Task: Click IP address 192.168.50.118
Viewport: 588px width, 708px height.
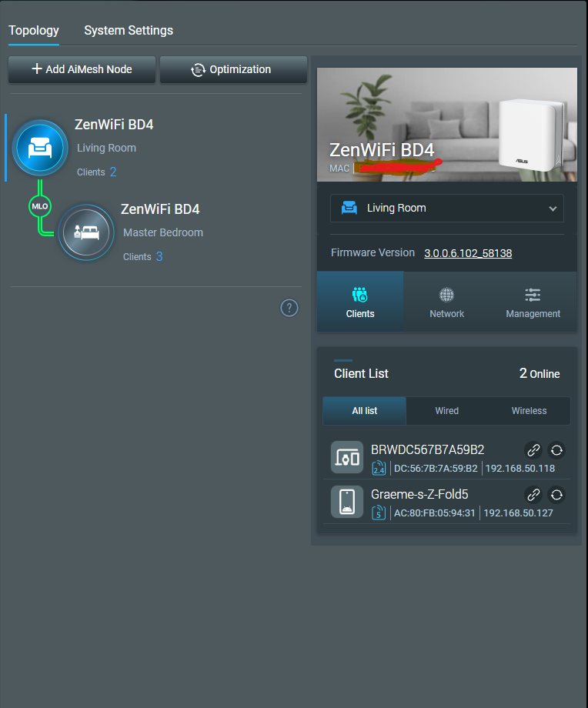Action: tap(520, 469)
